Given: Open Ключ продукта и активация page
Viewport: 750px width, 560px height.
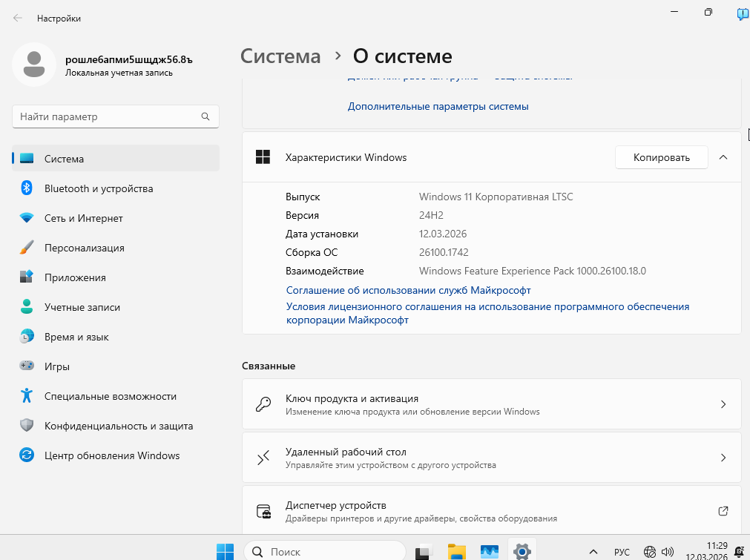Looking at the screenshot, I should coord(491,404).
